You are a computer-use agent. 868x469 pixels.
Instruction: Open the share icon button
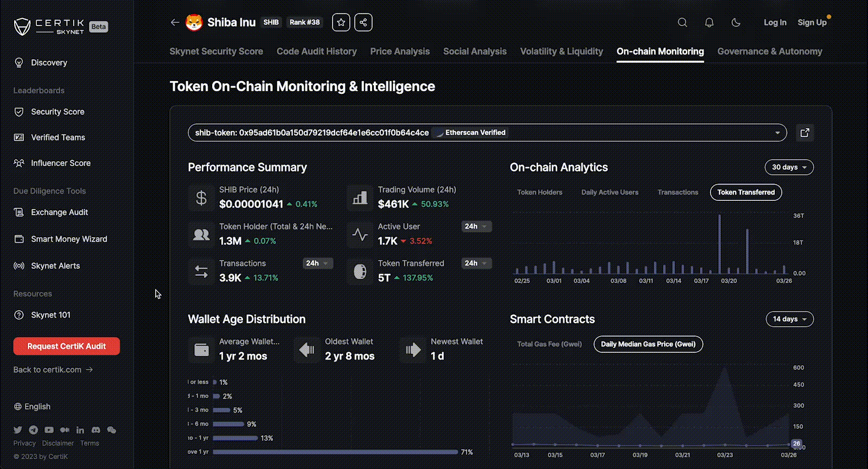point(363,22)
